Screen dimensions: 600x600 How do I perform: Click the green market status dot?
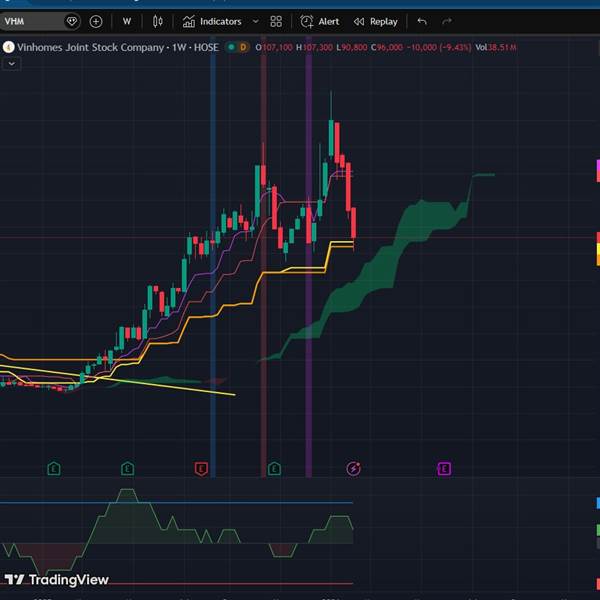click(231, 47)
